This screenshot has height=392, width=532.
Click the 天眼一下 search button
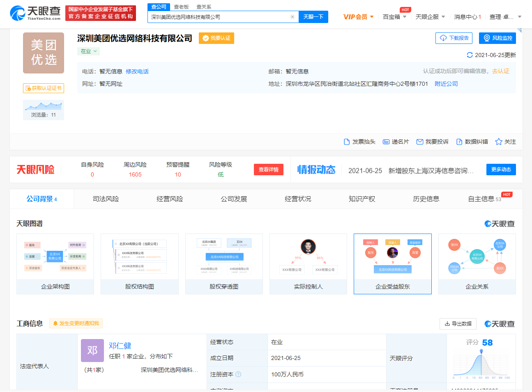313,17
